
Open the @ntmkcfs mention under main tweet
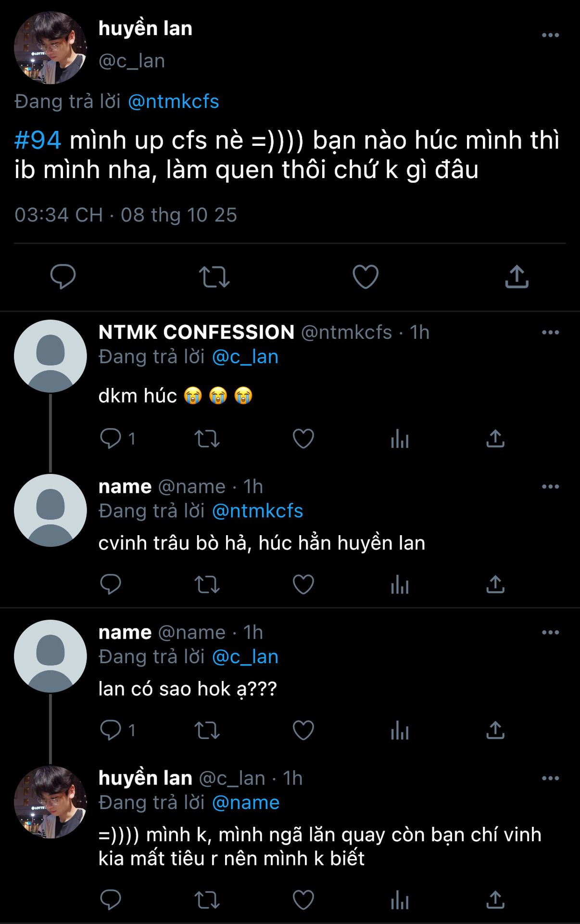point(173,102)
